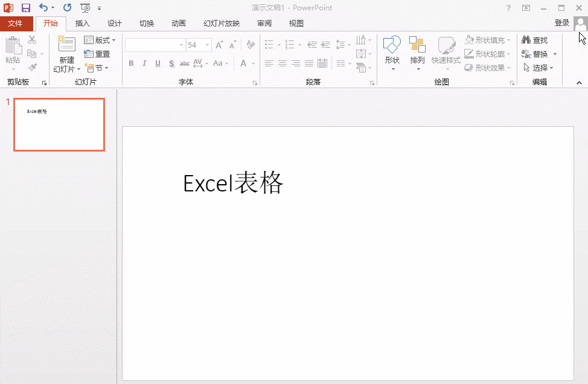This screenshot has width=588, height=384.
Task: Click the Reset (重置) button
Action: 97,54
